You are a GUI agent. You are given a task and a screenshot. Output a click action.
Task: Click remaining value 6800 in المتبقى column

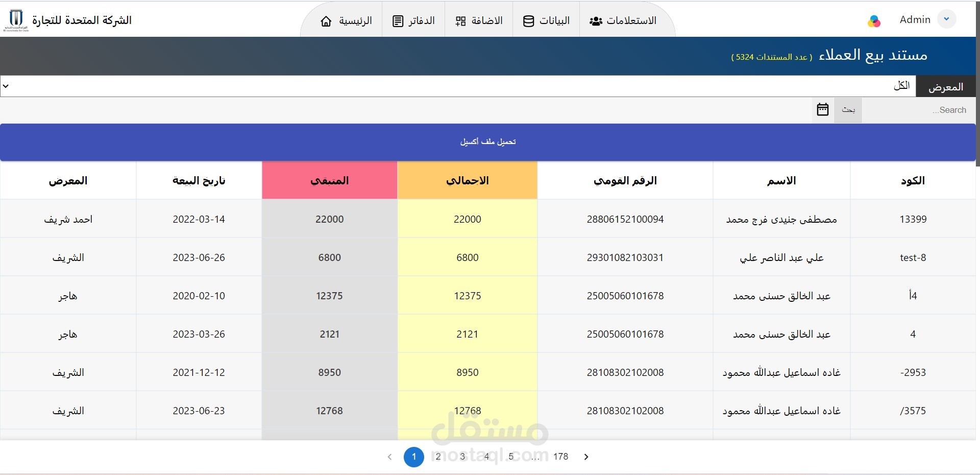click(330, 257)
